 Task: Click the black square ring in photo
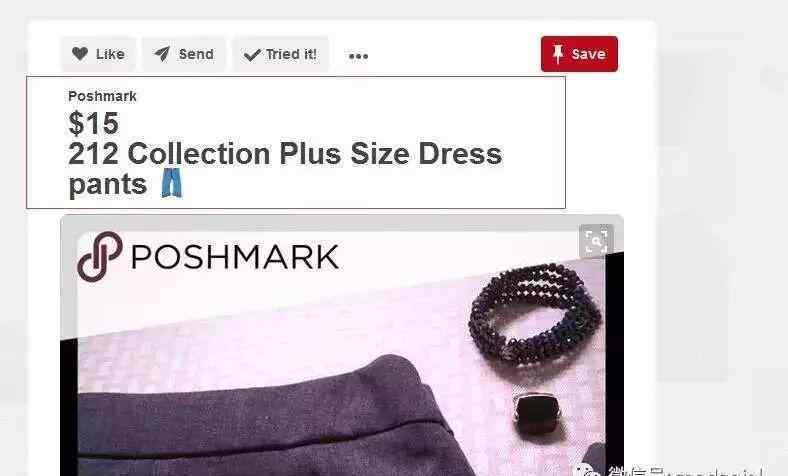(537, 415)
